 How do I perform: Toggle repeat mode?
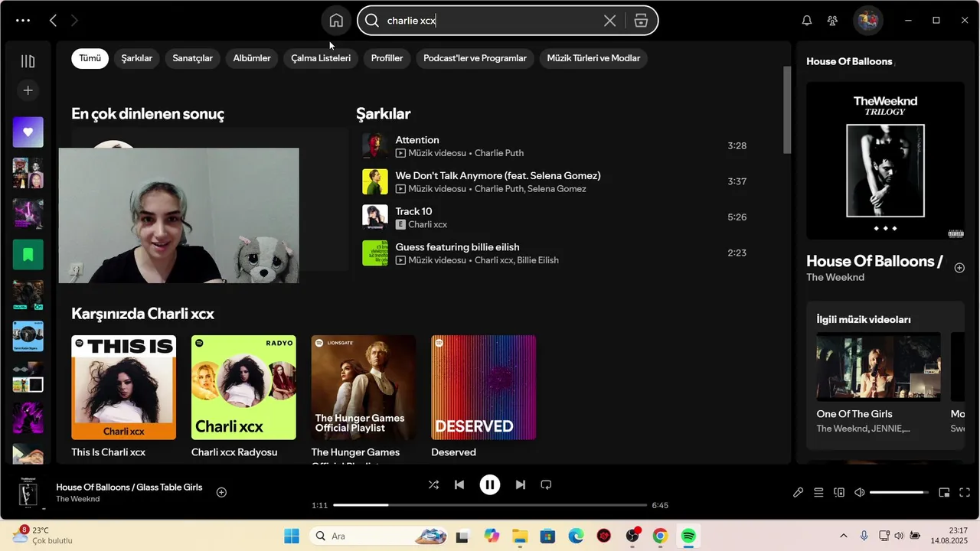(546, 484)
